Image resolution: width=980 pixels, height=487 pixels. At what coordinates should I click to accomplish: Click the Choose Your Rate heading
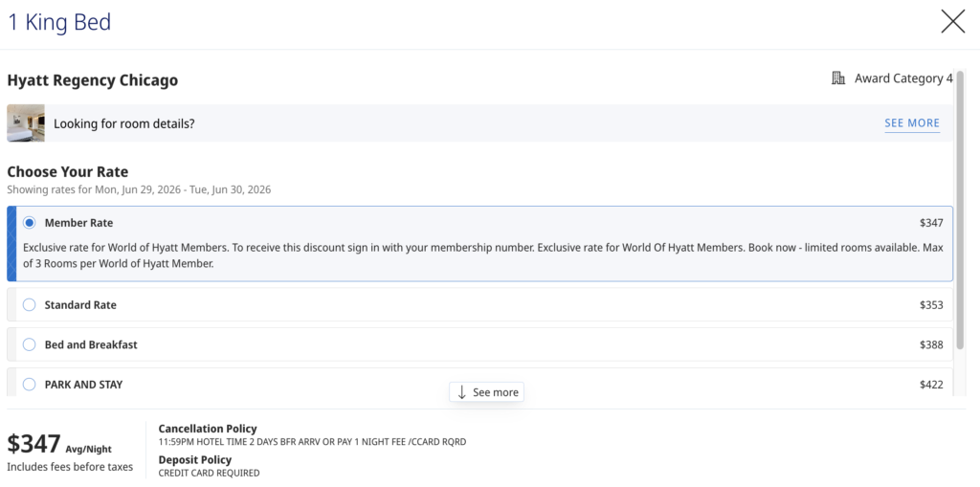click(x=68, y=172)
